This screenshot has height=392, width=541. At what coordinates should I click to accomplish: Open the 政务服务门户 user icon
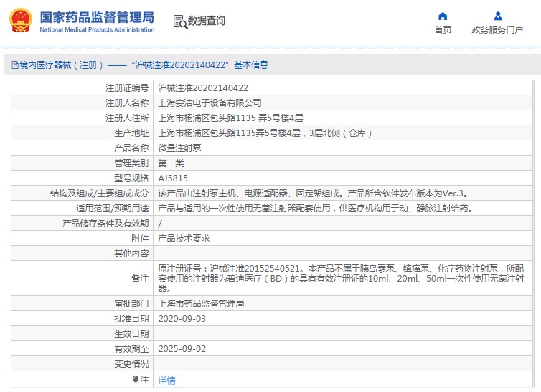[497, 16]
